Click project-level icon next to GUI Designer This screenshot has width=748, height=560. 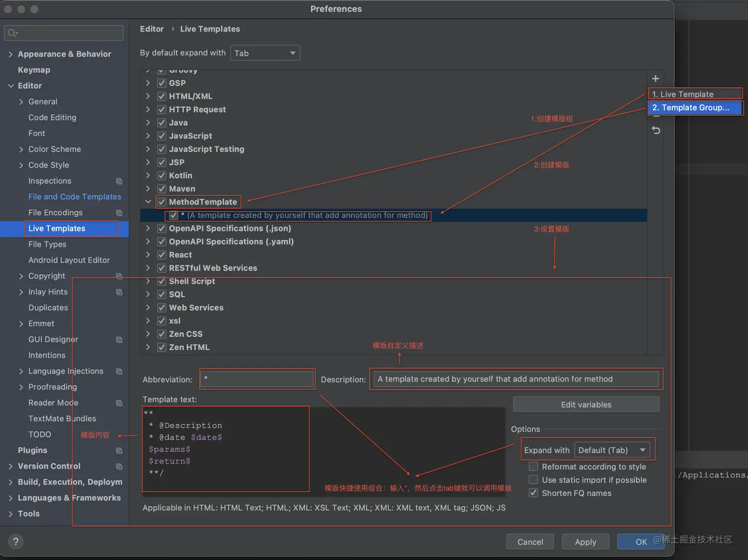(119, 339)
